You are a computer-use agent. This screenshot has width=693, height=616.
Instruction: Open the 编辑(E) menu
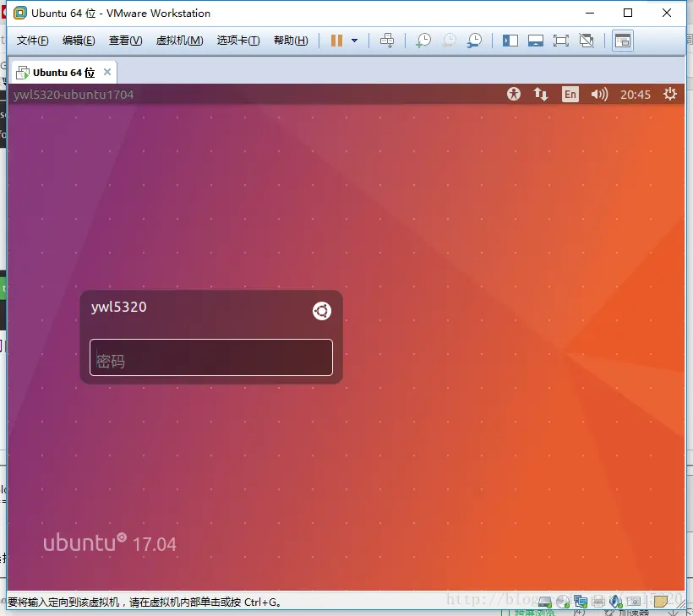coord(79,41)
